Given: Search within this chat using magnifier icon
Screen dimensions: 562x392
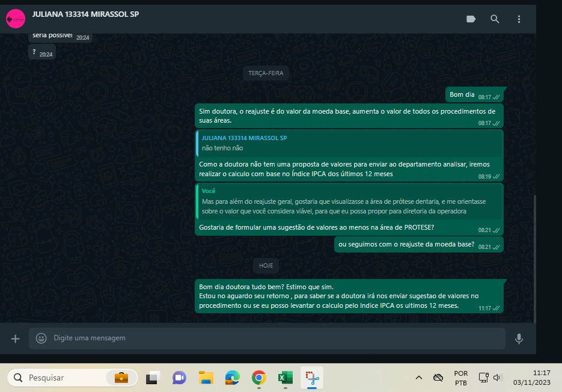Looking at the screenshot, I should click(495, 19).
